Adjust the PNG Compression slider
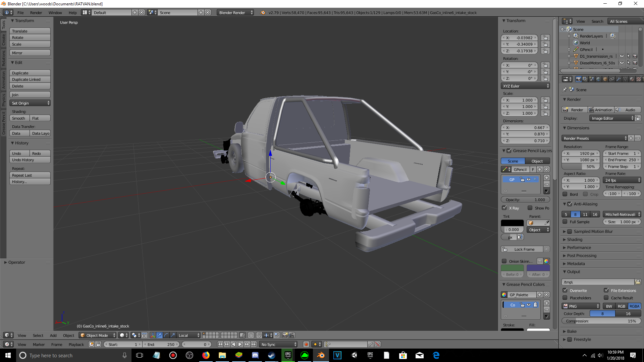 [601, 321]
